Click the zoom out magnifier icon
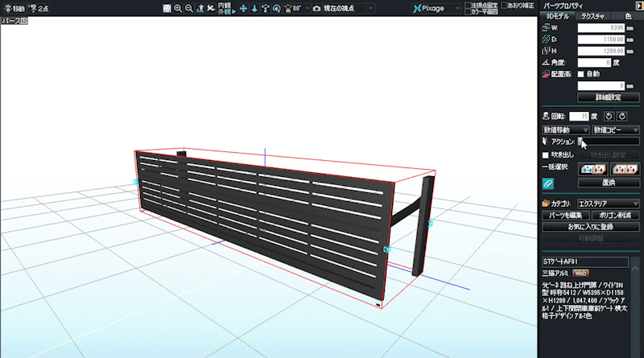Viewport: 644px width, 358px height. point(188,8)
